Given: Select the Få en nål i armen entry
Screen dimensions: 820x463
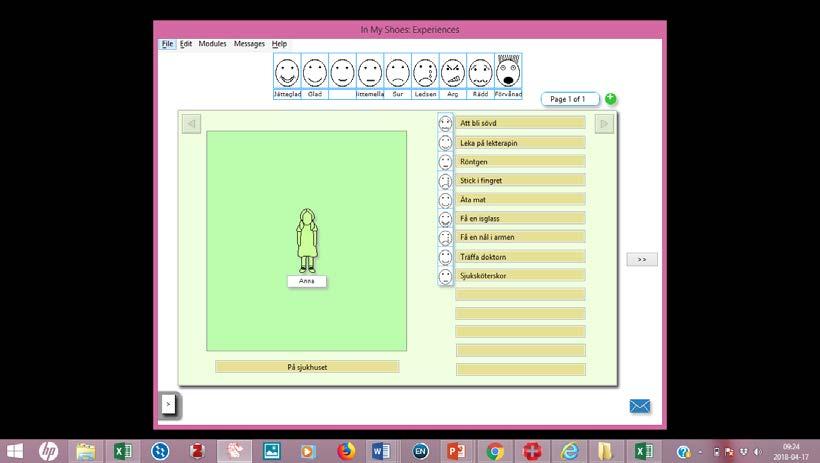Looking at the screenshot, I should (x=520, y=237).
